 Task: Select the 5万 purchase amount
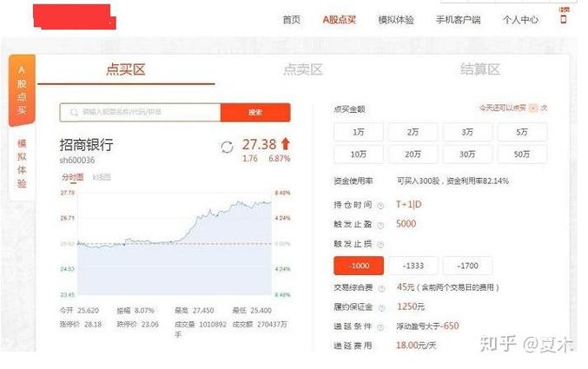click(x=522, y=132)
